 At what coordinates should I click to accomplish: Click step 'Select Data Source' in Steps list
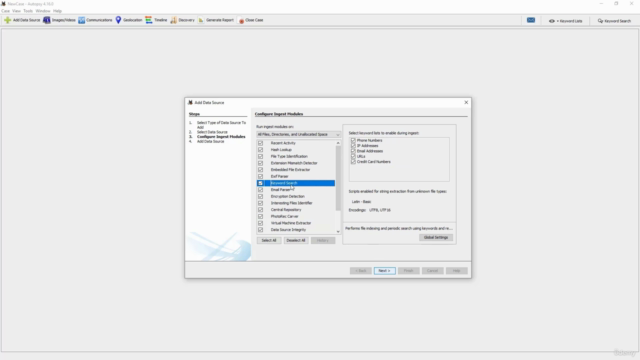point(212,132)
